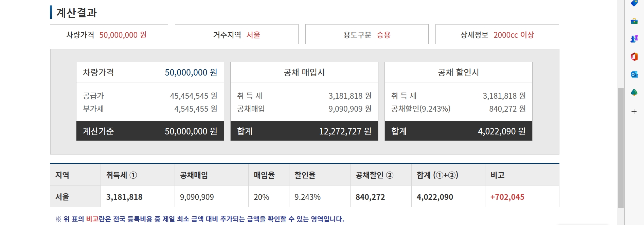
Task: Open the Microsoft 365 sidebar icon
Action: [634, 57]
